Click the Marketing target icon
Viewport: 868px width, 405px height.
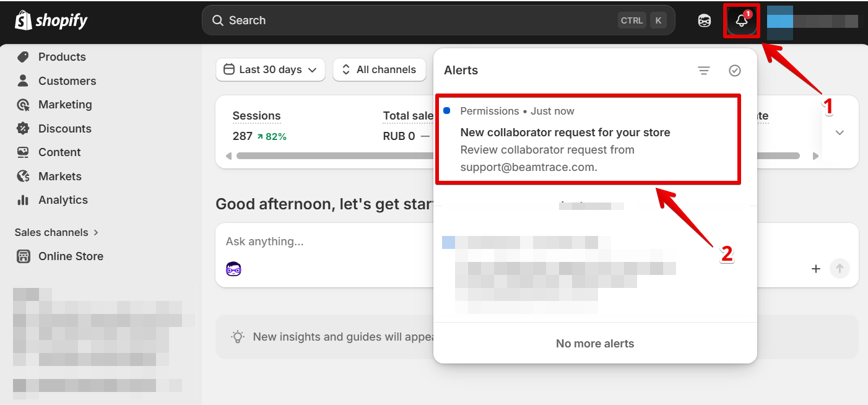point(23,105)
